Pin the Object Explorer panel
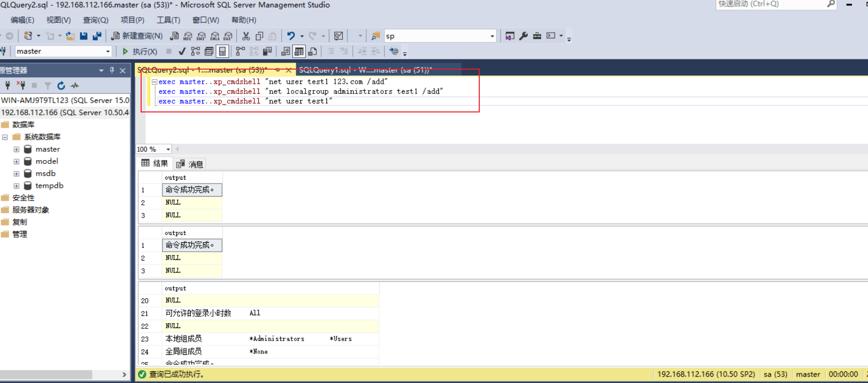The image size is (868, 383). click(x=112, y=71)
